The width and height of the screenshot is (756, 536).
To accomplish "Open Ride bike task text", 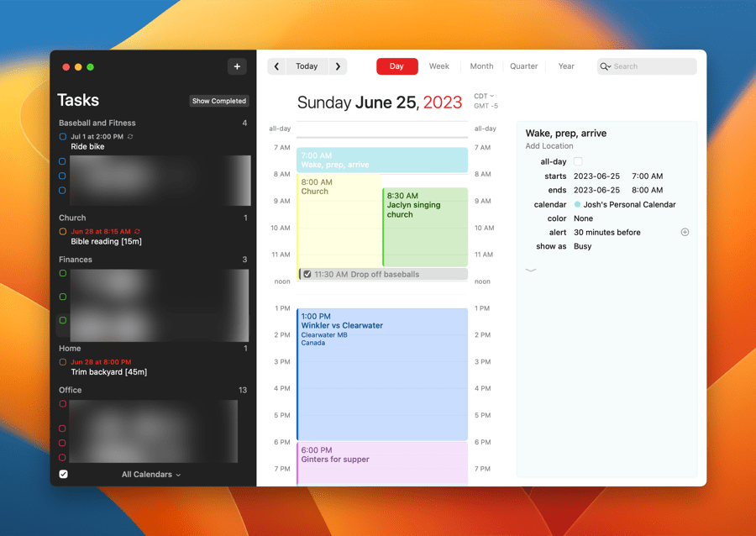I will [87, 146].
